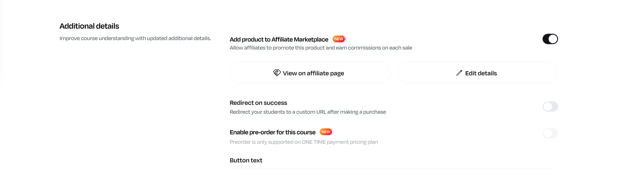This screenshot has height=177, width=644.
Task: Click the Improve course understanding description
Action: pyautogui.click(x=135, y=38)
